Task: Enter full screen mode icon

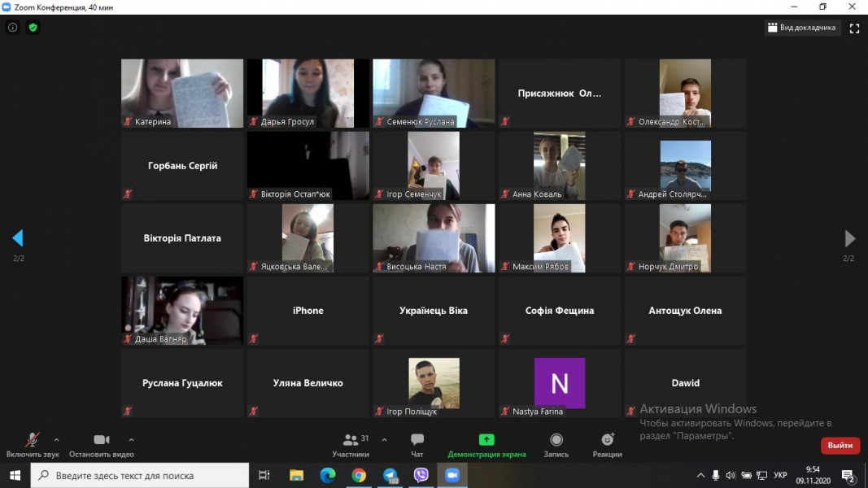Action: pos(854,28)
